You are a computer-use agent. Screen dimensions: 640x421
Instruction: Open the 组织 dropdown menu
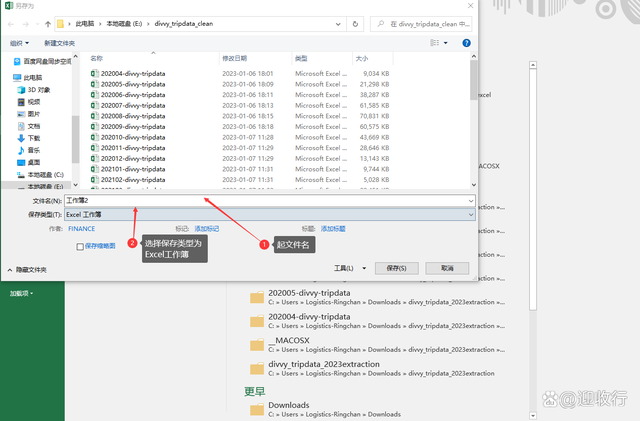pos(19,43)
